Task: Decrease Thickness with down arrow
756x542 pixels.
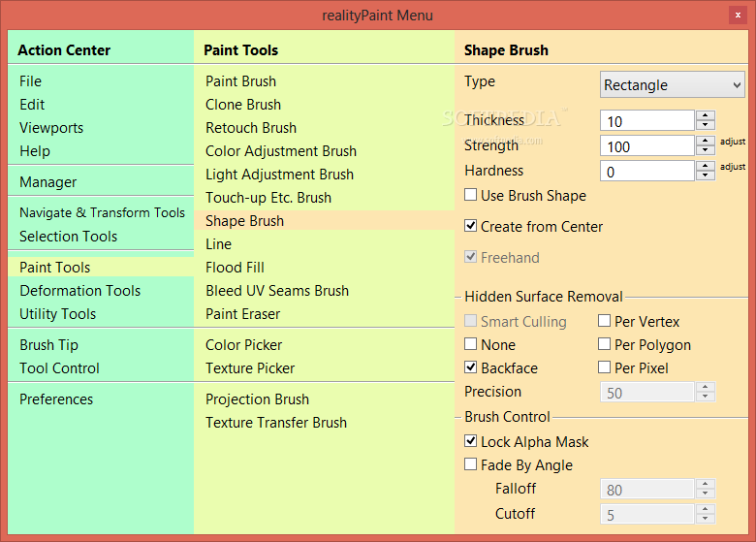Action: click(x=706, y=125)
